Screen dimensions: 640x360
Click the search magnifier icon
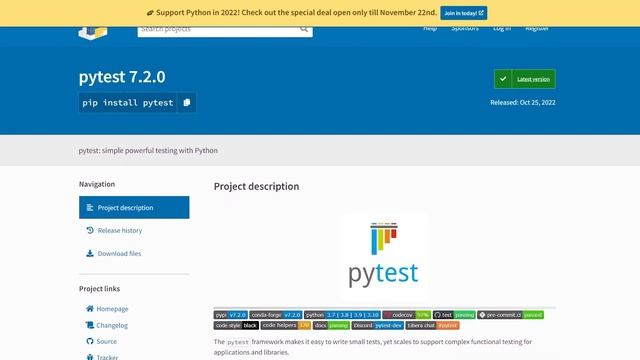[304, 29]
